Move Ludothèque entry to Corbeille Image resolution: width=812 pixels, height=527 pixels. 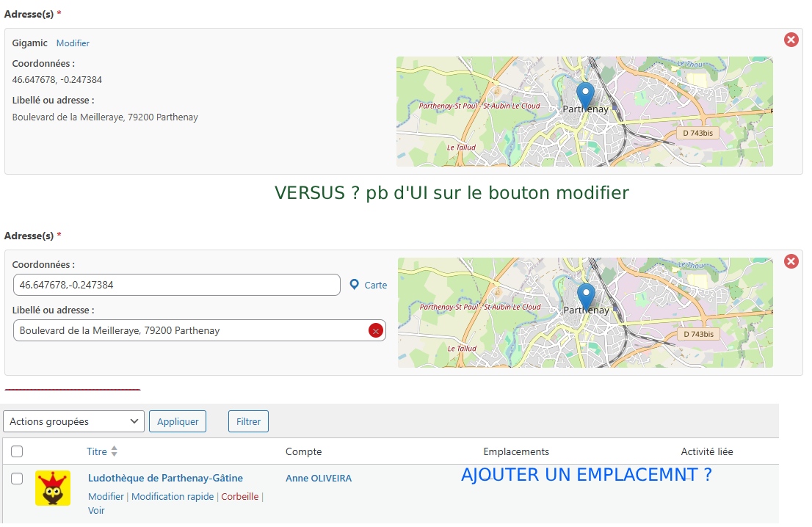(240, 497)
